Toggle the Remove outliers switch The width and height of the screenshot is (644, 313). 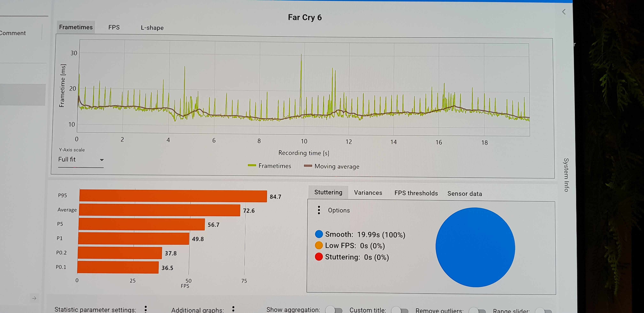pyautogui.click(x=477, y=311)
